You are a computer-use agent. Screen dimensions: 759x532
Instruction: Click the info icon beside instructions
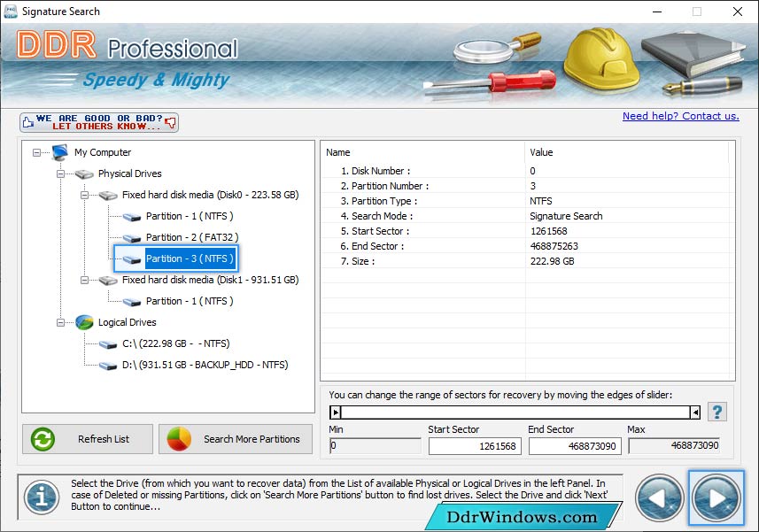pos(43,497)
